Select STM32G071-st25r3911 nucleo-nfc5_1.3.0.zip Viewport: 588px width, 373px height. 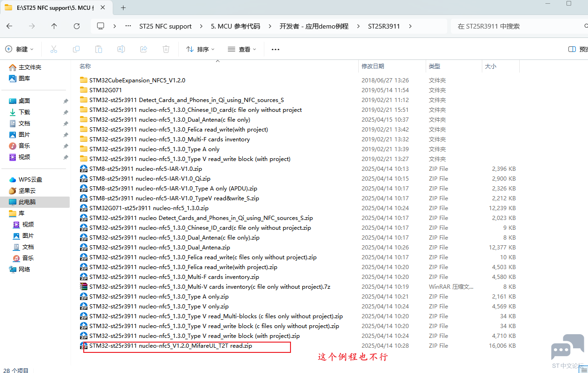point(149,208)
